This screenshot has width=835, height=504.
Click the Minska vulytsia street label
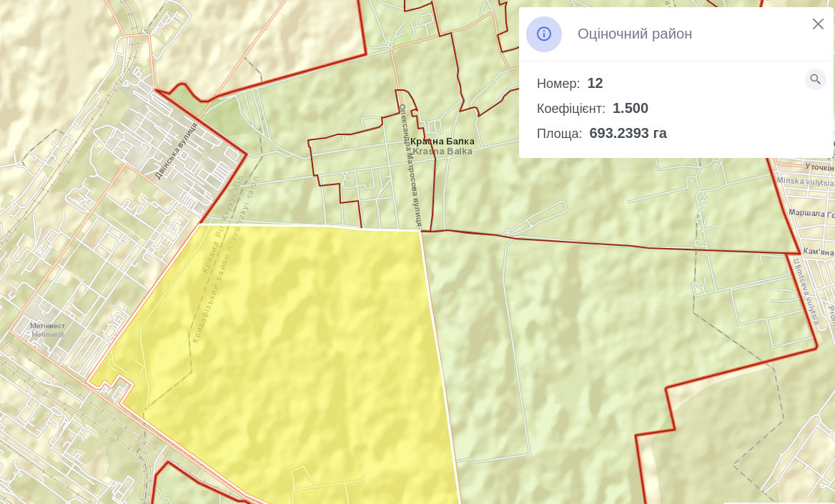coord(805,181)
